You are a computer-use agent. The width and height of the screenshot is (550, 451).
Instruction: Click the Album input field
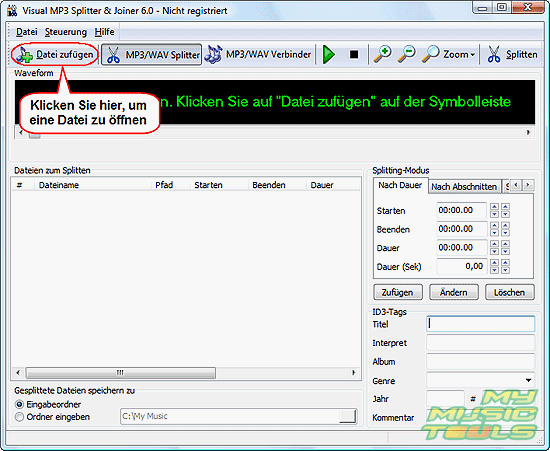coord(481,361)
